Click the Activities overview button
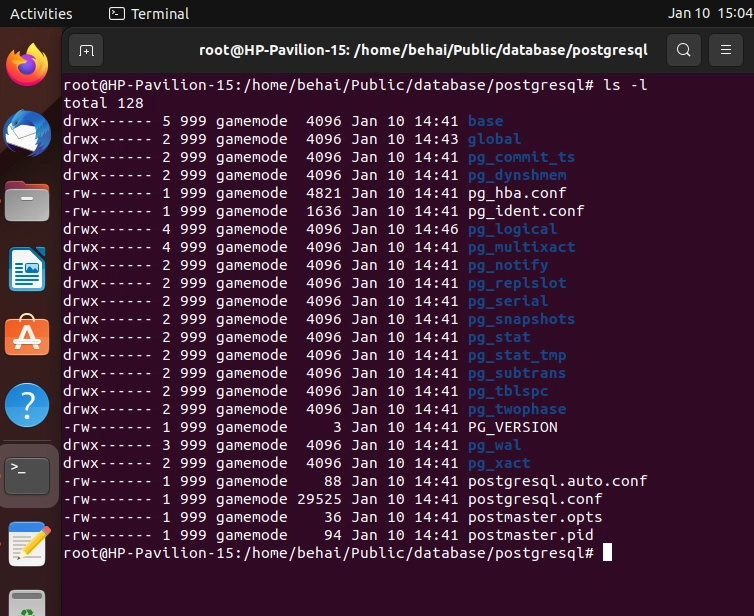 (x=41, y=13)
